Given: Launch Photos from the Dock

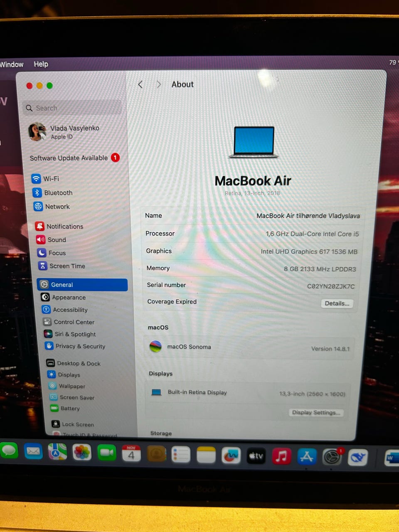Looking at the screenshot, I should tap(82, 452).
